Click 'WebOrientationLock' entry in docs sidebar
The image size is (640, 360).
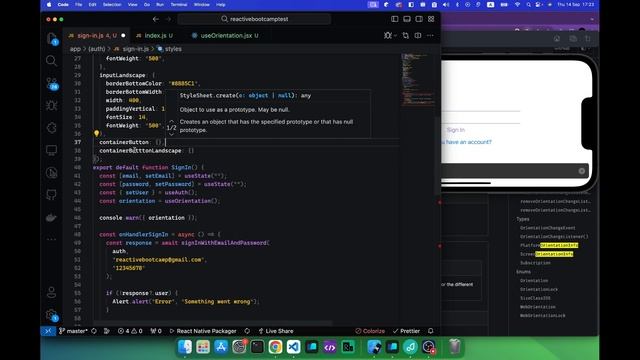[x=542, y=316]
